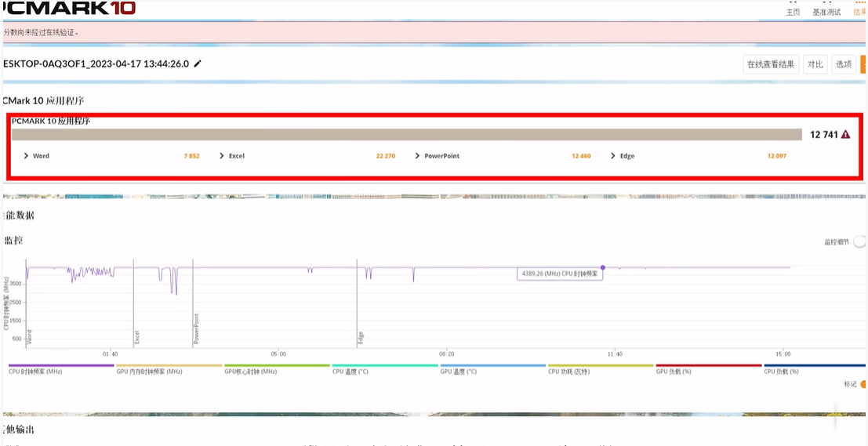The width and height of the screenshot is (868, 446).
Task: Click the pencil icon to rename result
Action: click(x=198, y=63)
